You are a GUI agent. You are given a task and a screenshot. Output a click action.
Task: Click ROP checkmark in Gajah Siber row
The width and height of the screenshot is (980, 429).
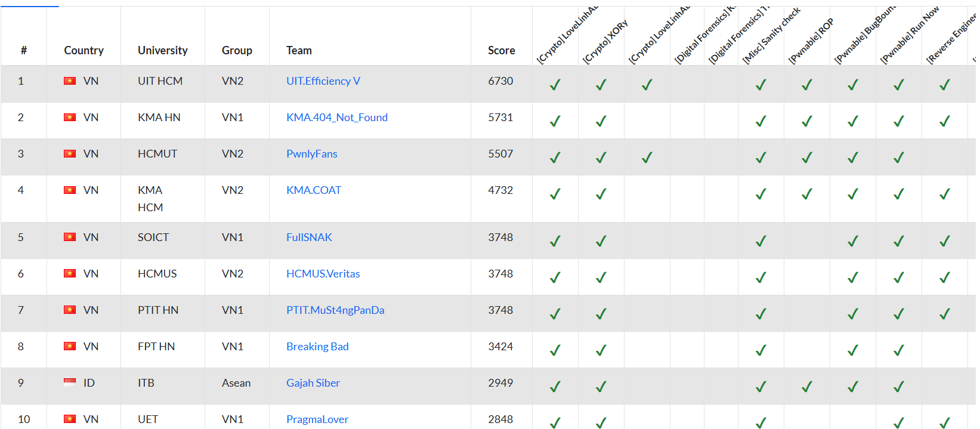click(806, 387)
